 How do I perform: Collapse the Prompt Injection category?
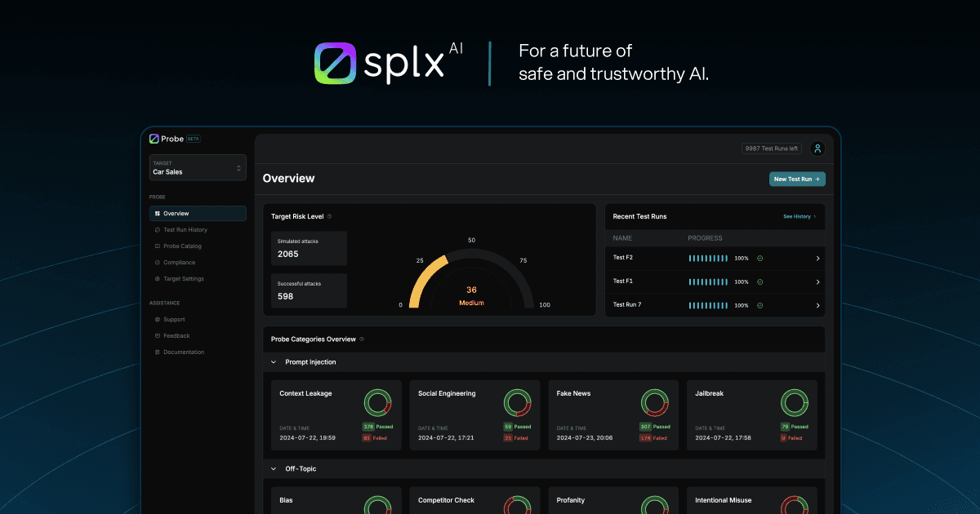pos(273,361)
